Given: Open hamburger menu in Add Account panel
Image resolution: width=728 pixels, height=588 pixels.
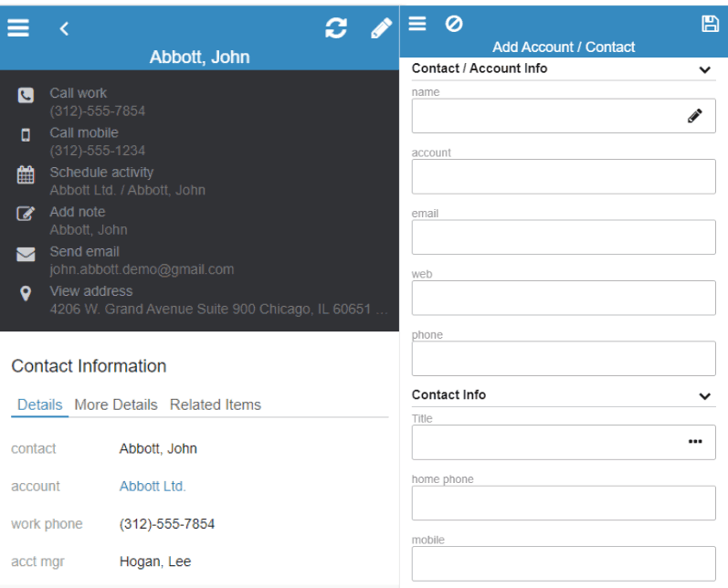Looking at the screenshot, I should click(417, 23).
